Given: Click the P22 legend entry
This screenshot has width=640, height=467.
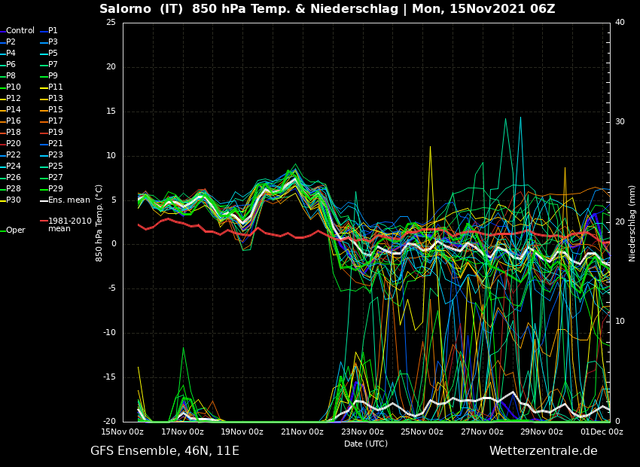Looking at the screenshot, I should pyautogui.click(x=10, y=155).
